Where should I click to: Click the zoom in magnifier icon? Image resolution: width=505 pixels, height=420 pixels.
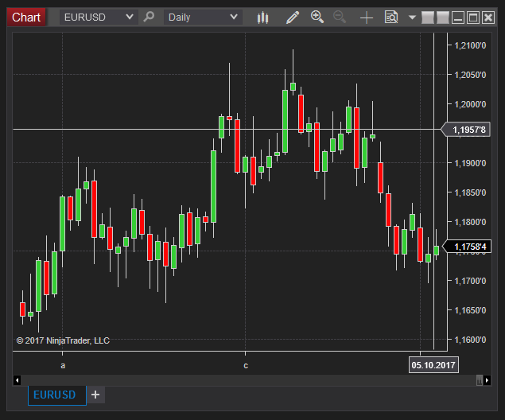[x=317, y=17]
